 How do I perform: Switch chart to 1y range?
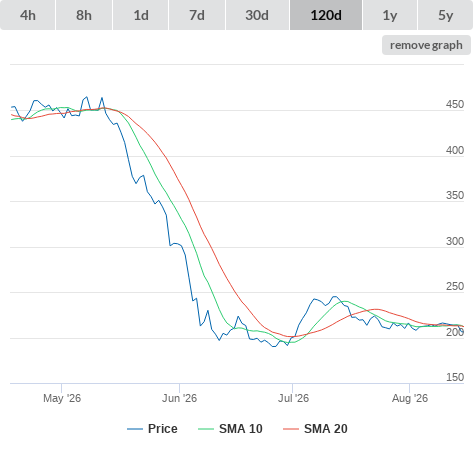pyautogui.click(x=390, y=15)
